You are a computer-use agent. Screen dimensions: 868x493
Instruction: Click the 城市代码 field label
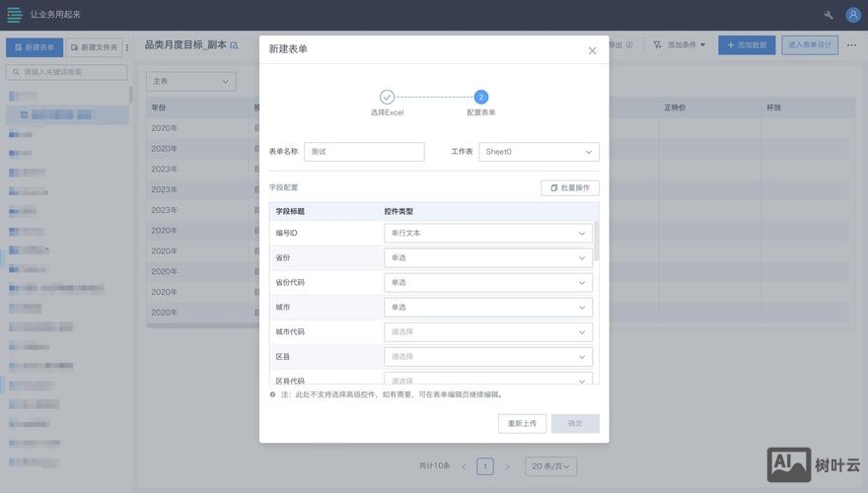(290, 332)
